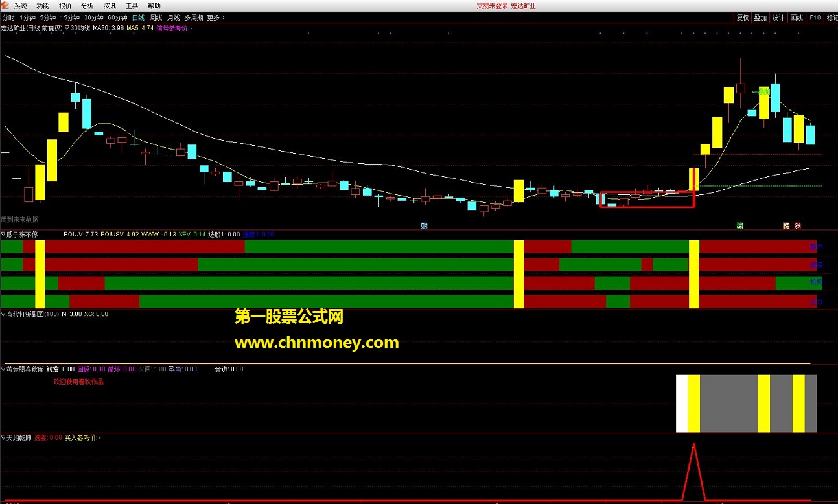
Task: Click the 回踩: 0.00 value
Action: 91,369
